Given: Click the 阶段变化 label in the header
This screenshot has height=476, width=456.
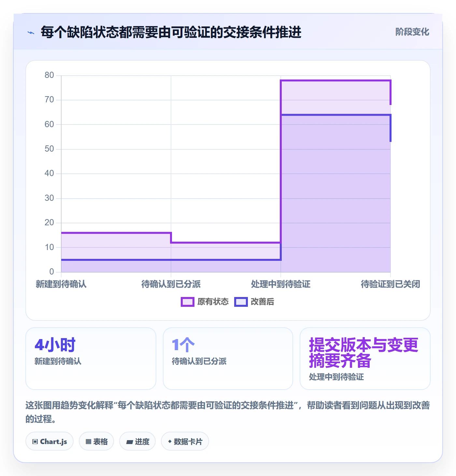Looking at the screenshot, I should tap(412, 32).
